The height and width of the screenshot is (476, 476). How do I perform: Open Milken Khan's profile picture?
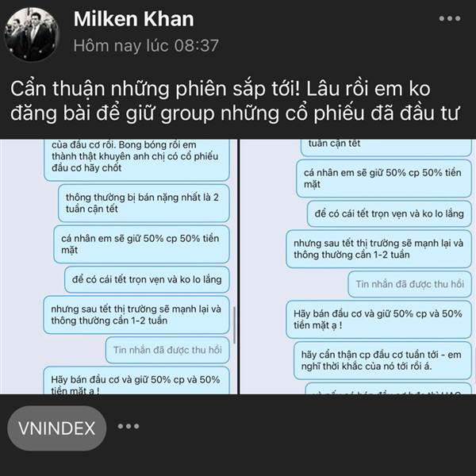click(32, 34)
